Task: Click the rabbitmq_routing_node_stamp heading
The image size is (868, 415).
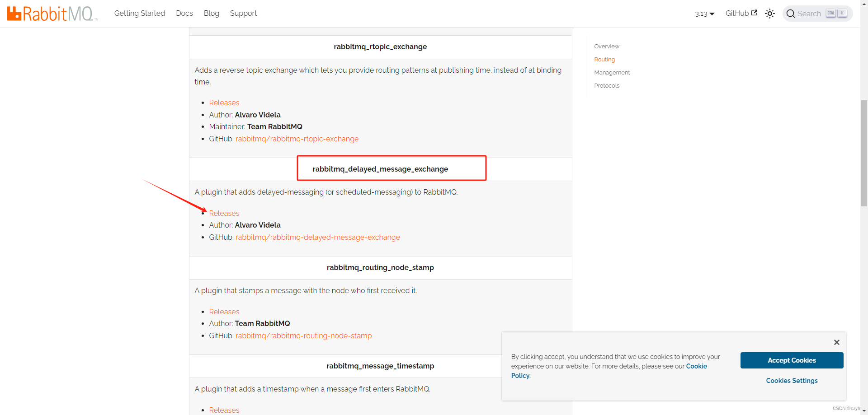Action: tap(380, 267)
